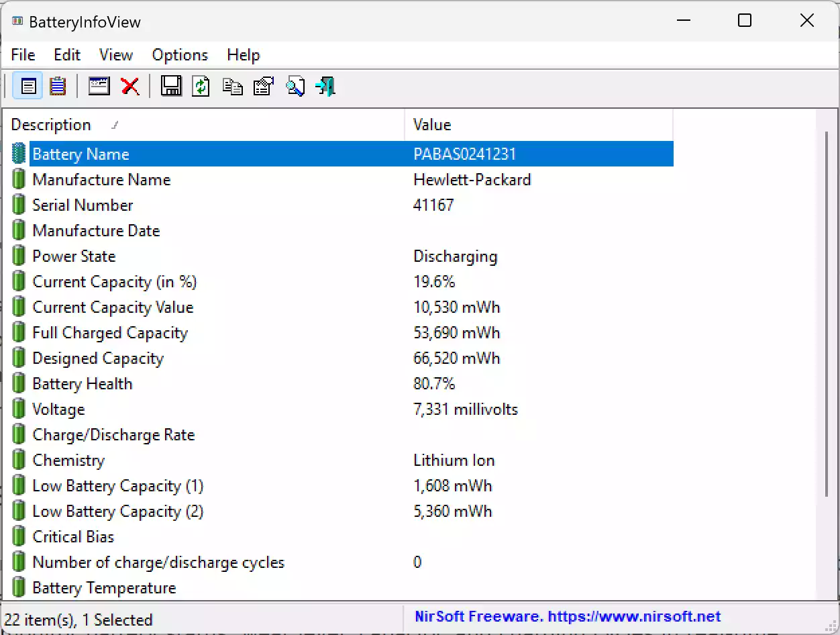Toggle the battery log view mode

(x=58, y=86)
